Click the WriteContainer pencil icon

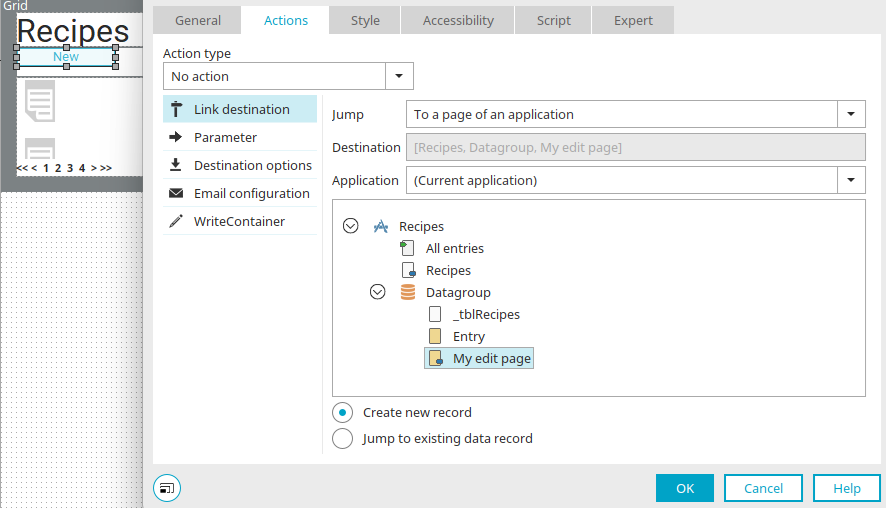[176, 221]
